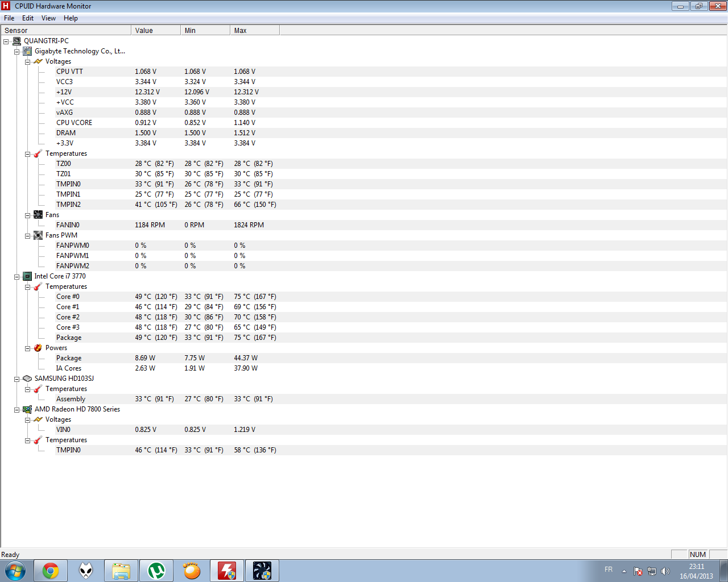The height and width of the screenshot is (582, 728).
Task: Collapse the motherboard Temperatures group
Action: point(28,154)
